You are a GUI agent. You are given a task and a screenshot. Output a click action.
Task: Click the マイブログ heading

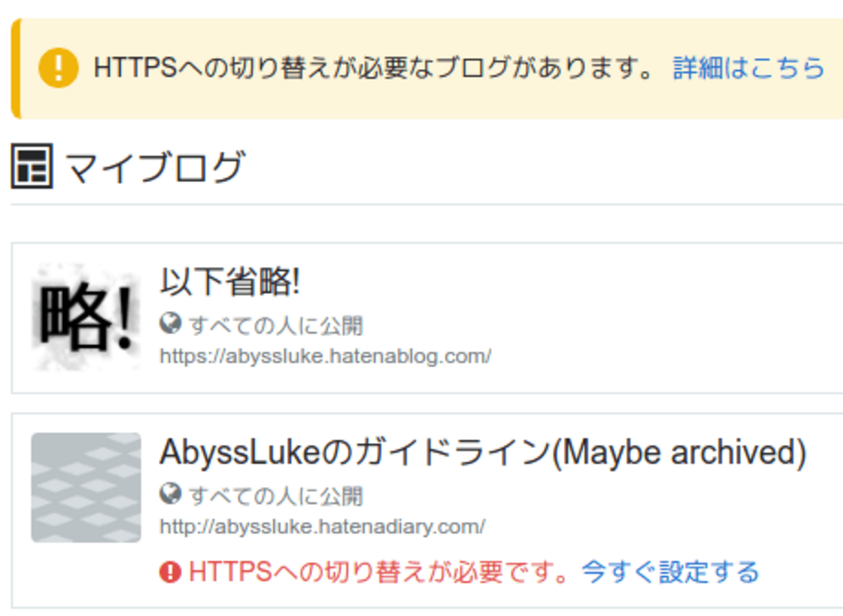(x=154, y=167)
